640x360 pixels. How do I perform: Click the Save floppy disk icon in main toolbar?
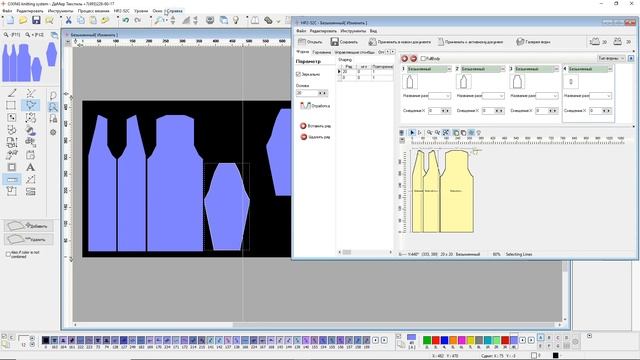click(x=36, y=20)
